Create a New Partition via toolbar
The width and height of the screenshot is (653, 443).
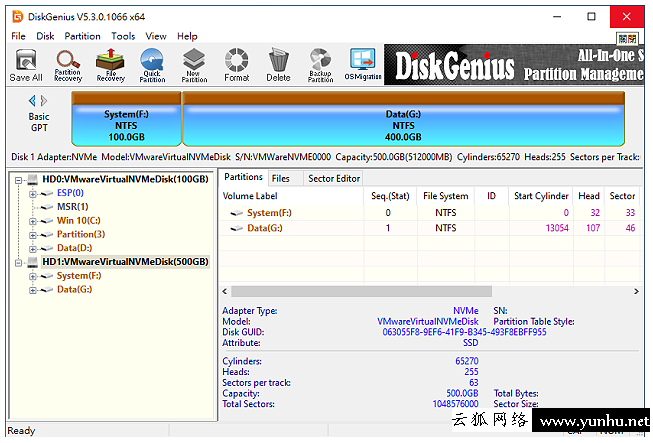coord(194,65)
